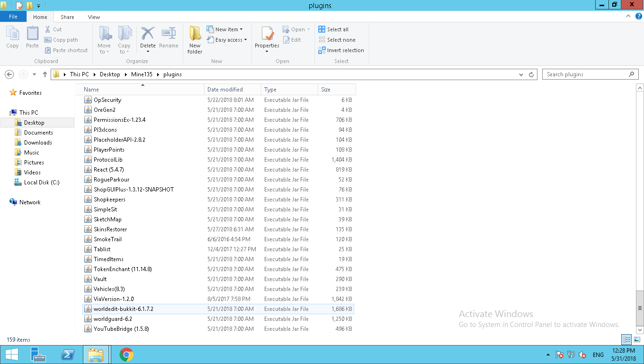This screenshot has height=364, width=644.
Task: Click the Delete icon in the ribbon
Action: point(148,34)
